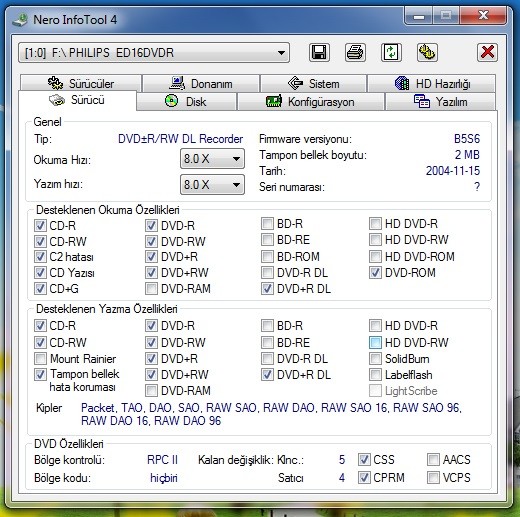Screen dimensions: 520x517
Task: Switch to the HD Hazırlığı tab
Action: [x=432, y=83]
